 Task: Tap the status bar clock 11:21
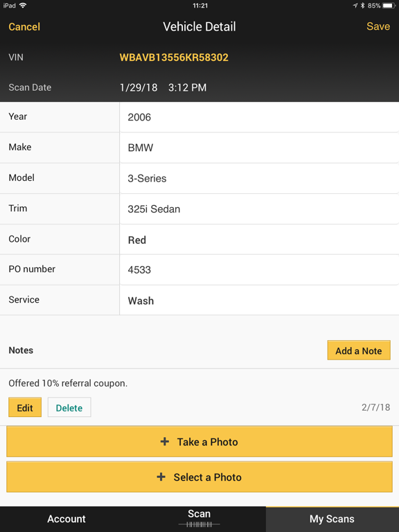200,6
